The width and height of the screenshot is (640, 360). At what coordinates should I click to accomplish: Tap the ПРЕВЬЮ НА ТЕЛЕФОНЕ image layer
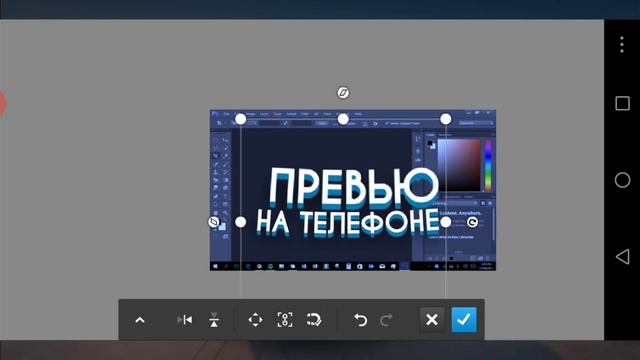[x=353, y=190]
